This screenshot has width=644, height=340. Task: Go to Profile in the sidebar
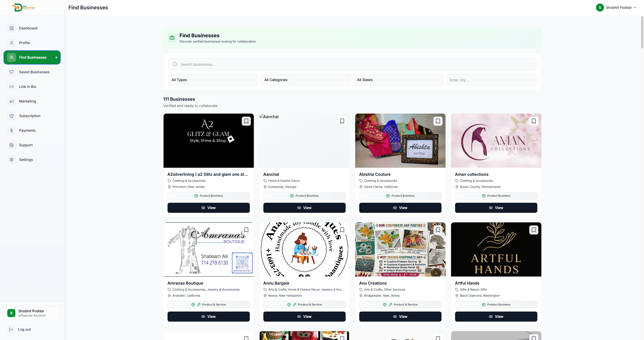(x=32, y=43)
